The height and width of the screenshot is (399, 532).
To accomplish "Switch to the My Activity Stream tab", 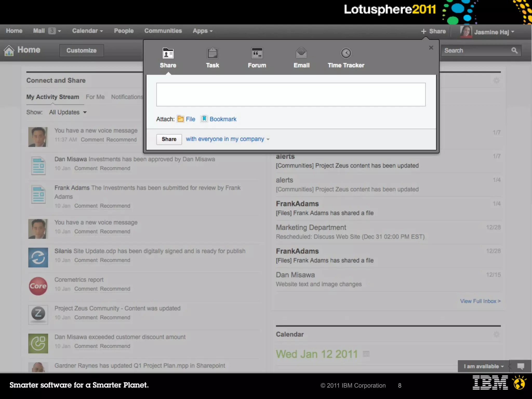I will (x=53, y=97).
